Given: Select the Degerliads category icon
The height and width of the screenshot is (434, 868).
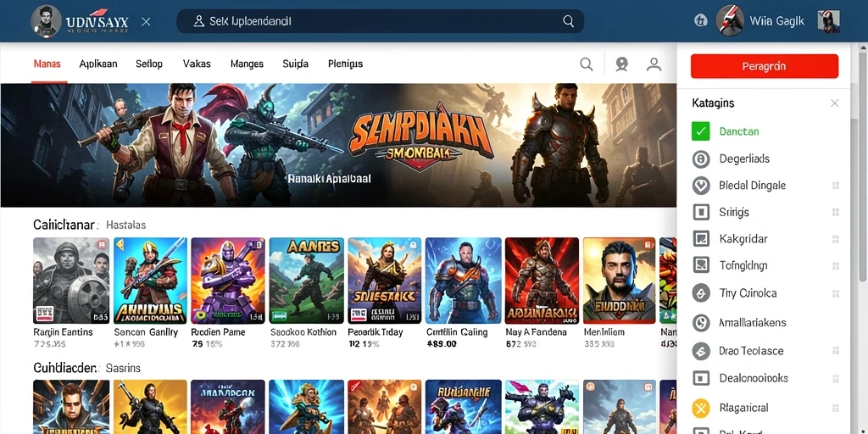Looking at the screenshot, I should [x=701, y=159].
